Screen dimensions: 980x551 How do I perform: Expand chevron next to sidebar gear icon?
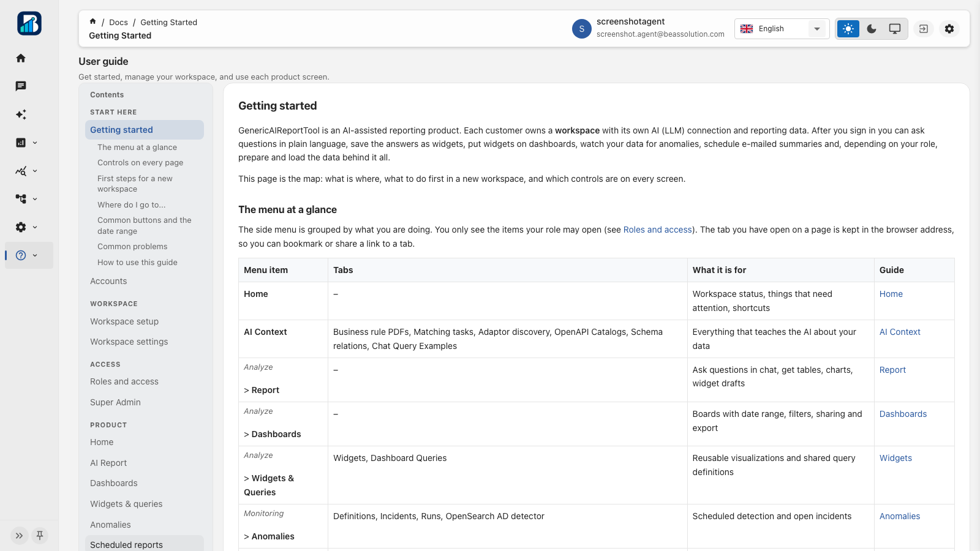35,227
